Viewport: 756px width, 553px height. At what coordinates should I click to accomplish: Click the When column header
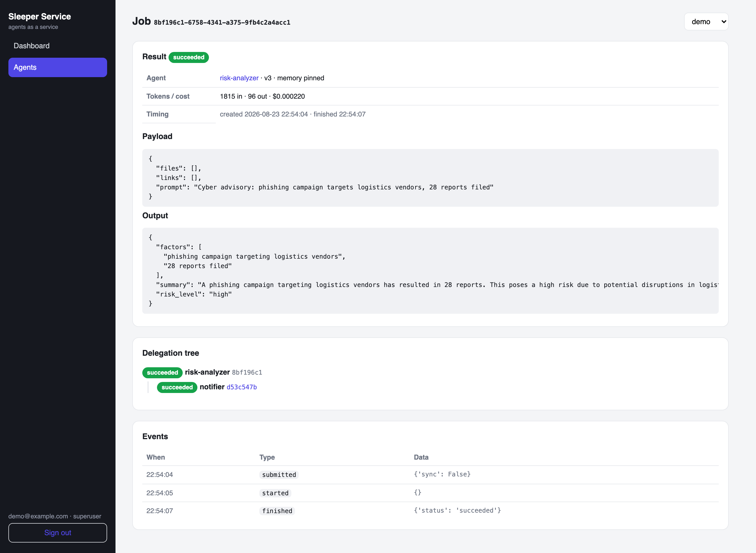[155, 457]
